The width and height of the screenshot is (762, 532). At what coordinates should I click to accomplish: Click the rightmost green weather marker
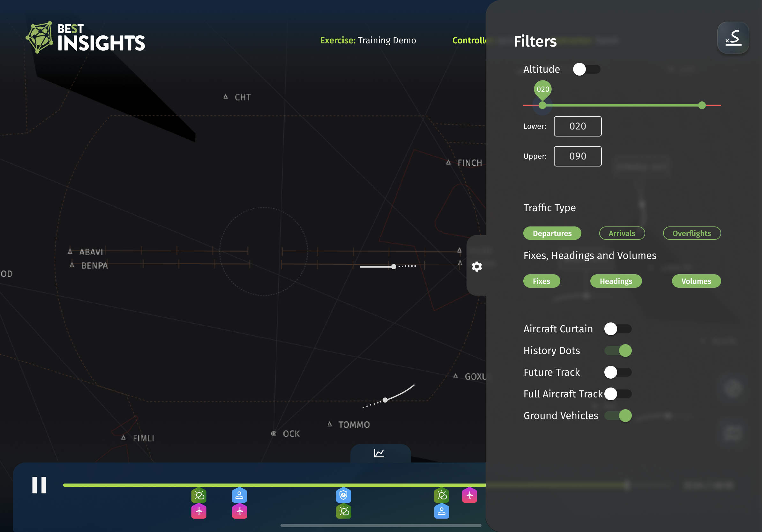pos(441,495)
